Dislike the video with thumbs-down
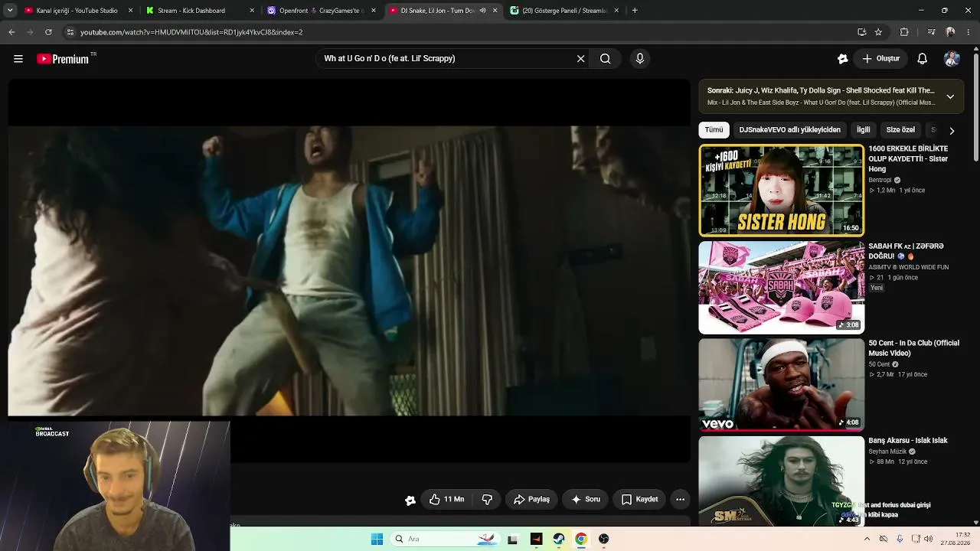The image size is (980, 551). 487,500
